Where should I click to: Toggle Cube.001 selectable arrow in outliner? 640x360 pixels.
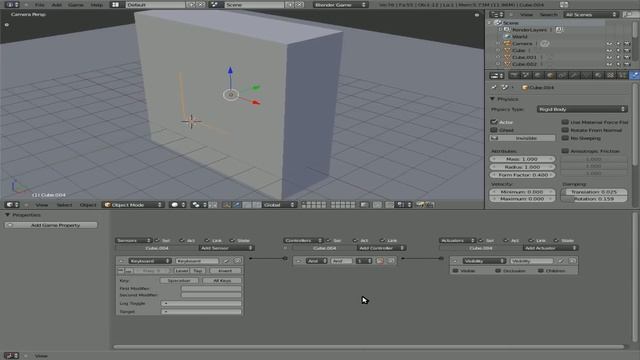618,57
